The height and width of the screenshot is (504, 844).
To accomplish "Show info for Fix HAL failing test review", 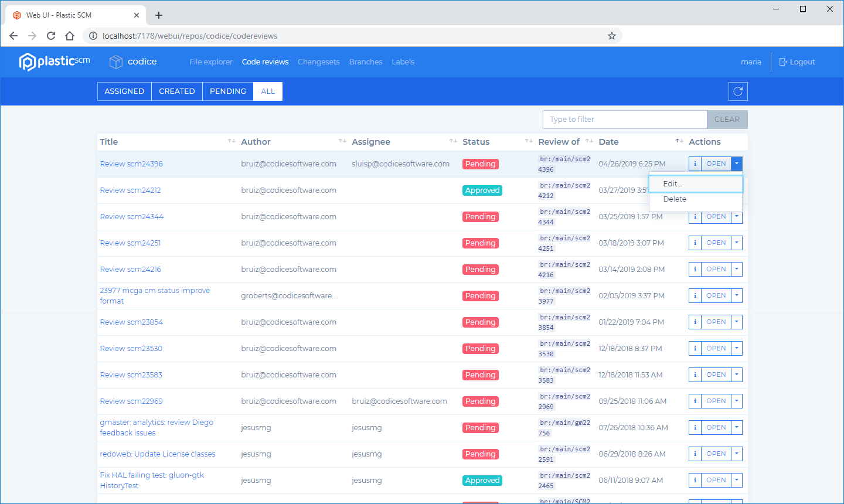I will click(695, 481).
